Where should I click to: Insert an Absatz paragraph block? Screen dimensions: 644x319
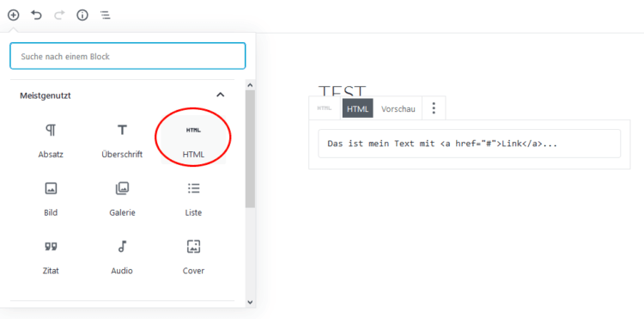click(51, 140)
